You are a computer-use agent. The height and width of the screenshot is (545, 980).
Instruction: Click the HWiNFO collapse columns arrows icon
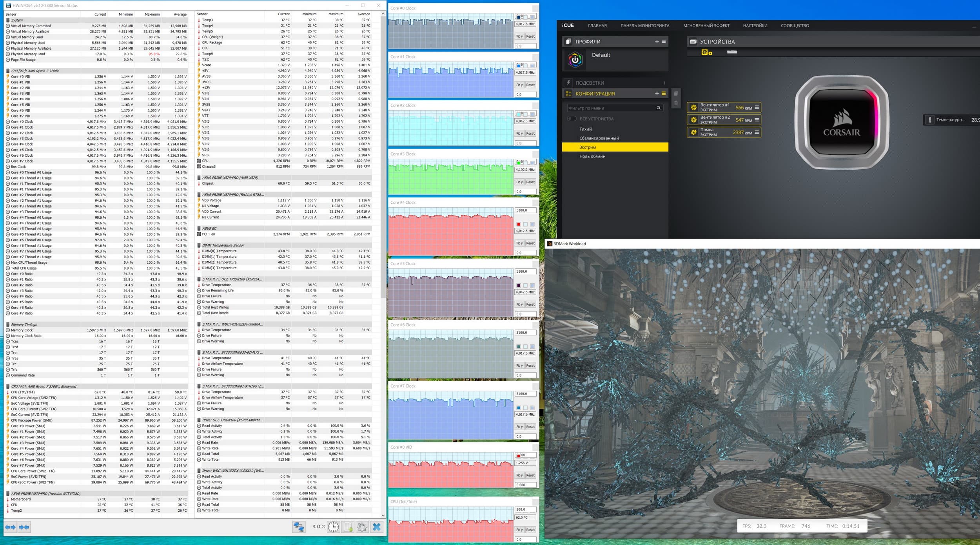[24, 527]
